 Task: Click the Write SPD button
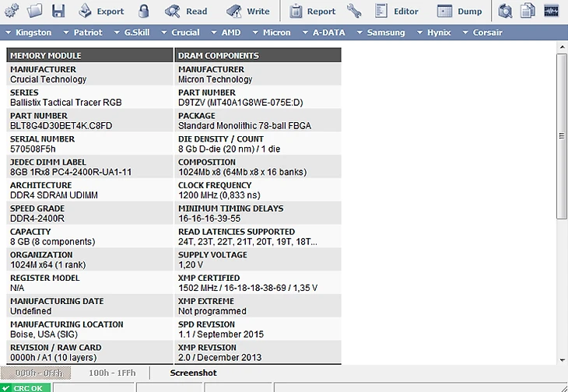(247, 11)
